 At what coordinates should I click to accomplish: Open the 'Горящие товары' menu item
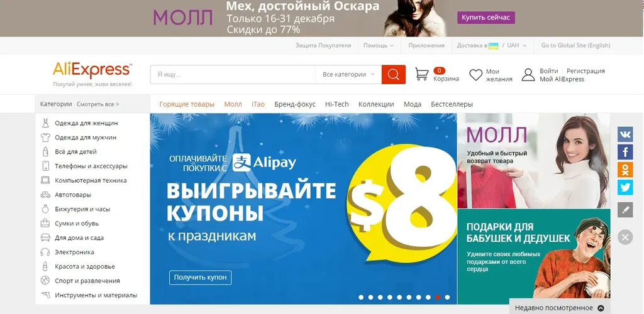click(x=187, y=104)
